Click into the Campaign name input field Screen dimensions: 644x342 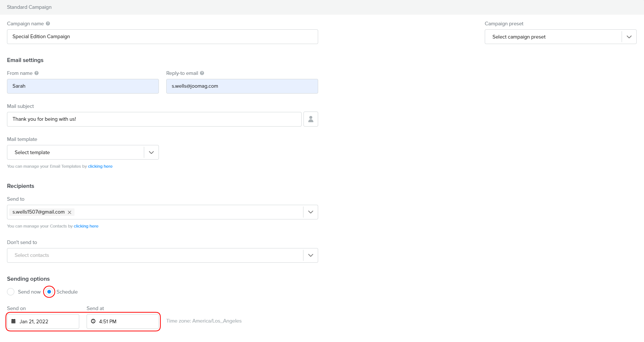click(x=162, y=37)
